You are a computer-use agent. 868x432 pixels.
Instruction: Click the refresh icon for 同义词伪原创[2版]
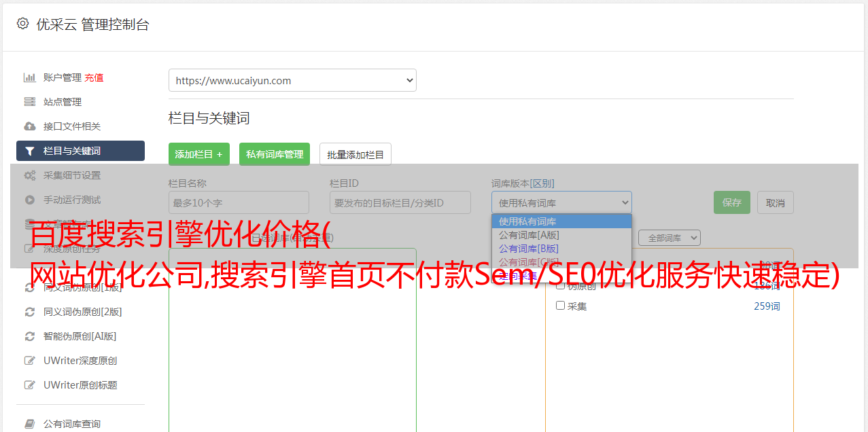pyautogui.click(x=29, y=312)
